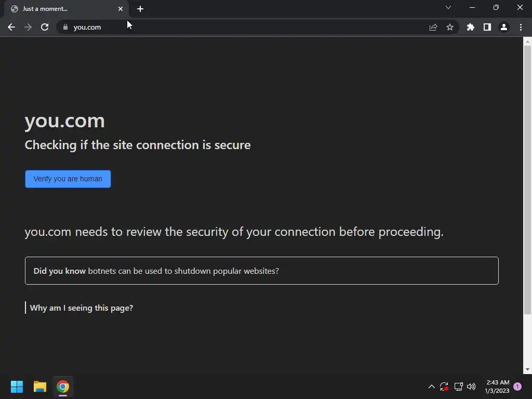The image size is (532, 399).
Task: Click the browser back arrow
Action: pos(11,27)
